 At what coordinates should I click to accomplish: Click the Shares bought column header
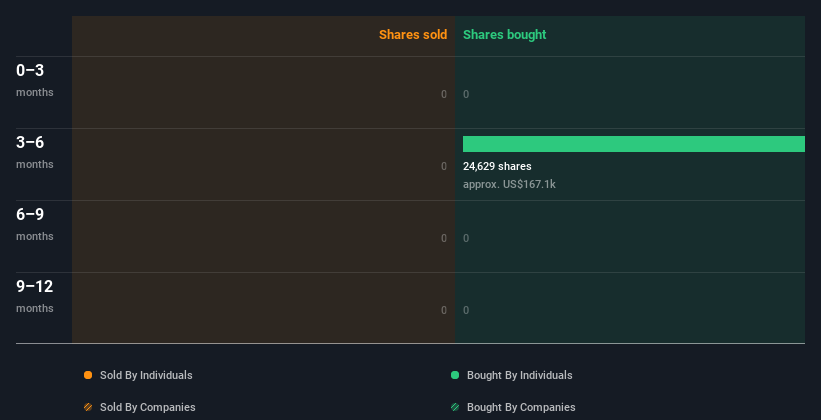[x=504, y=35]
